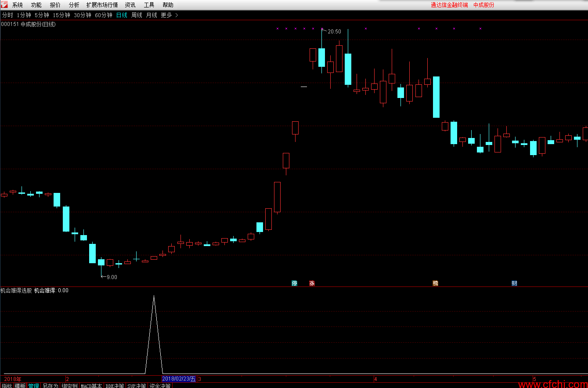The height and width of the screenshot is (388, 588).
Task: Switch to the 月线 monthly period
Action: (x=152, y=15)
